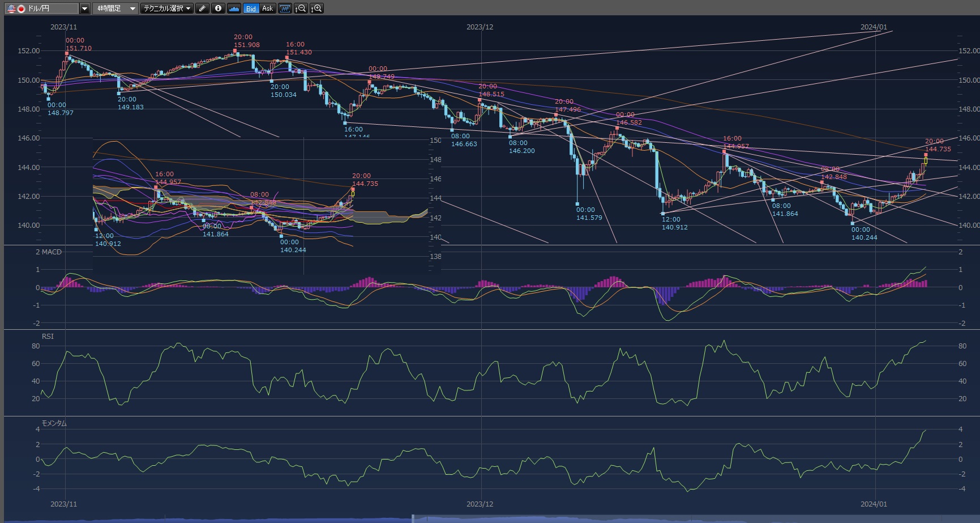The height and width of the screenshot is (523, 980).
Task: Click the US/Japan flag currency icon
Action: pos(16,8)
